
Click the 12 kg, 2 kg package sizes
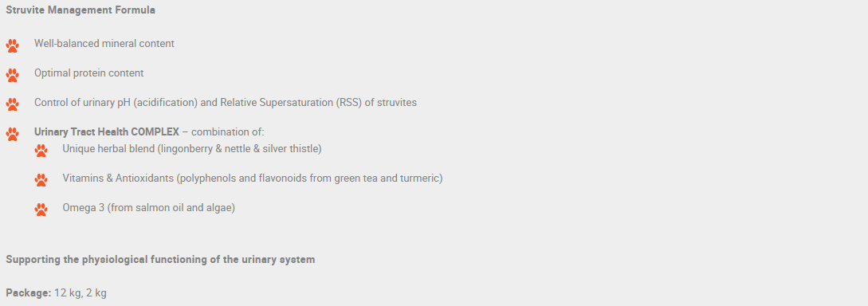click(81, 292)
